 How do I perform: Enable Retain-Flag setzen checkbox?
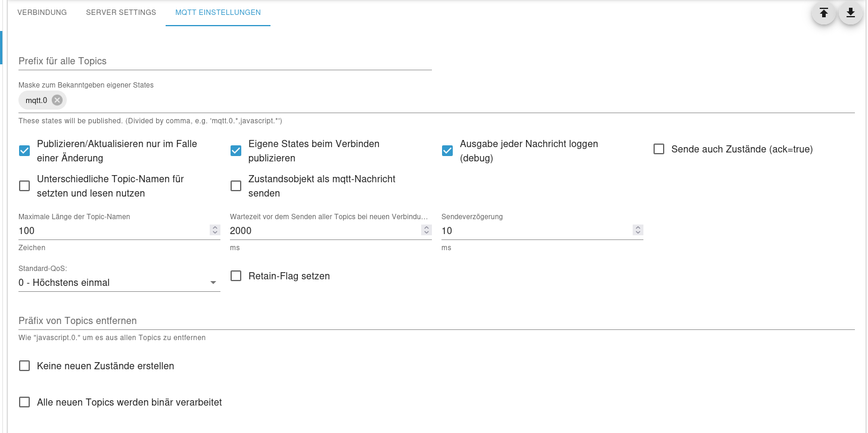236,276
